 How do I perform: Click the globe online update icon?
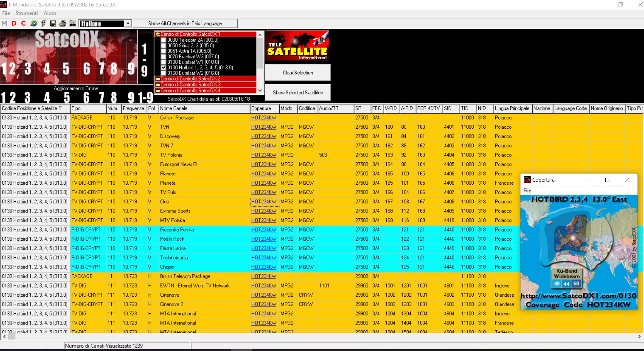(33, 23)
